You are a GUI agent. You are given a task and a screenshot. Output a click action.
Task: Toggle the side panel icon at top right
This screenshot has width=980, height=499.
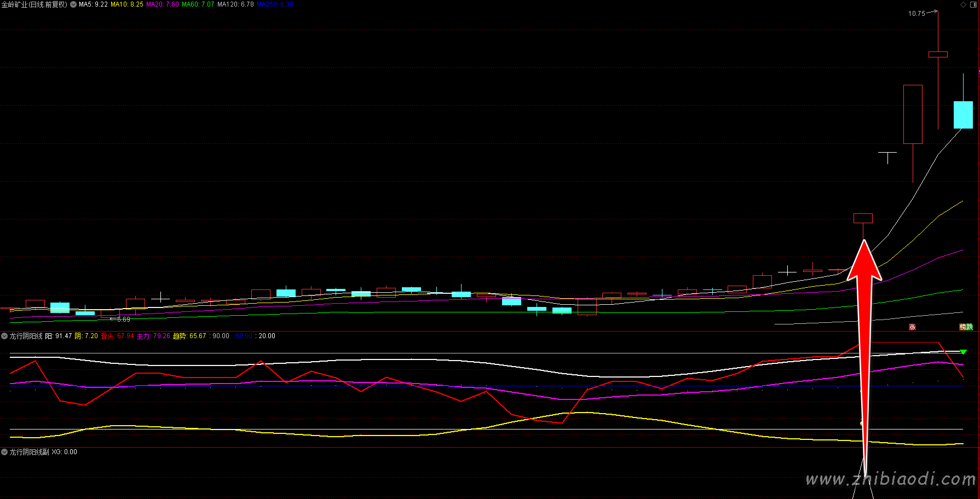pos(973,4)
